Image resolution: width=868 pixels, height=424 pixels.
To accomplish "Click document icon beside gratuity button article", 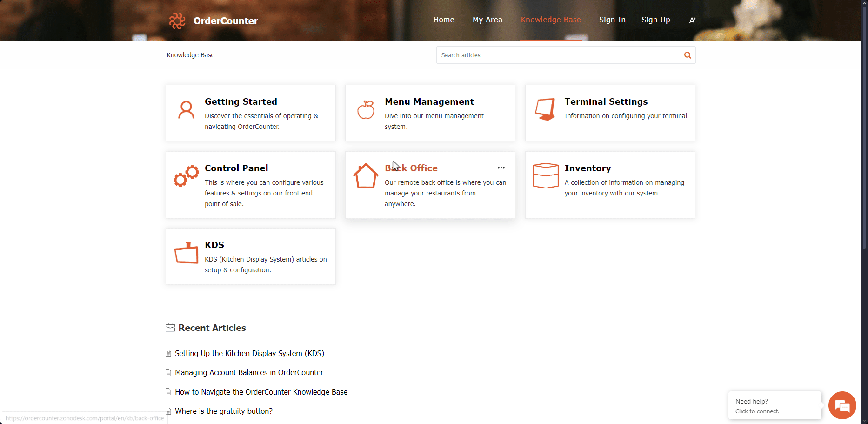I will point(168,411).
